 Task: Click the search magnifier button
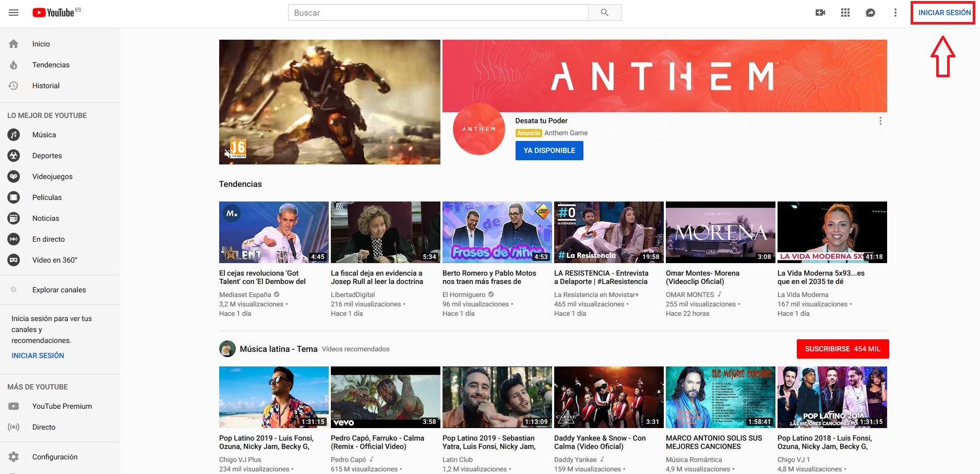[605, 13]
